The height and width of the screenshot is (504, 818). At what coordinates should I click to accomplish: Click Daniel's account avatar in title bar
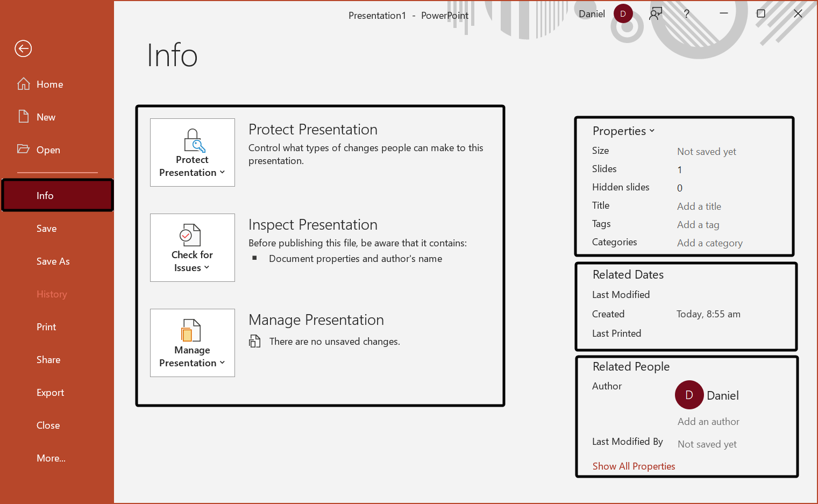623,14
